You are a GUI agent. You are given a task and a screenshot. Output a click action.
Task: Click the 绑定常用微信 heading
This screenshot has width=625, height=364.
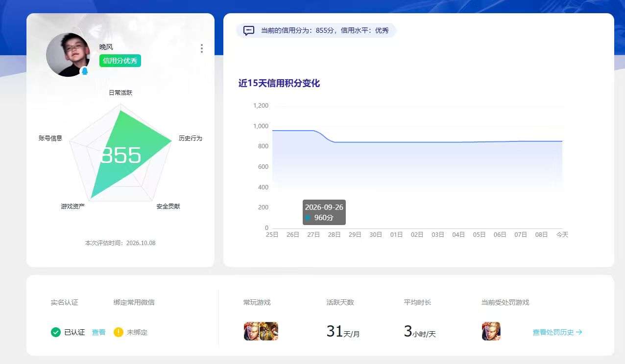134,302
